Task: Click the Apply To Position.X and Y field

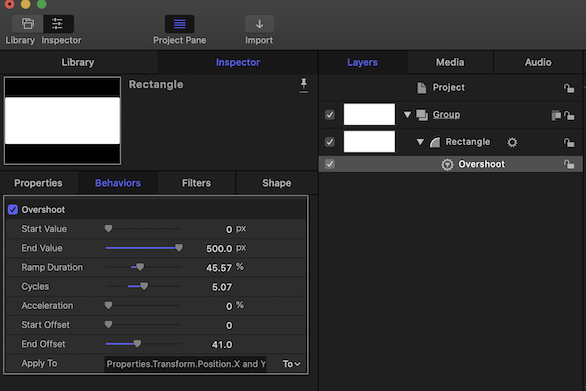Action: [x=186, y=364]
